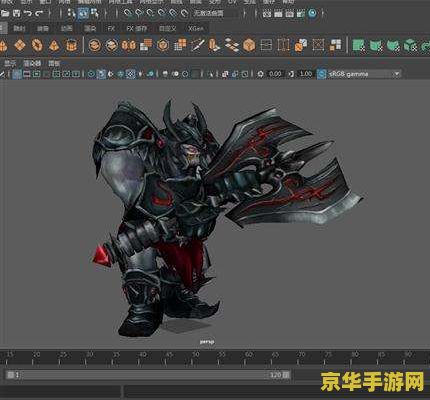Open the 面板 panel menu
This screenshot has width=430, height=400.
coord(54,63)
